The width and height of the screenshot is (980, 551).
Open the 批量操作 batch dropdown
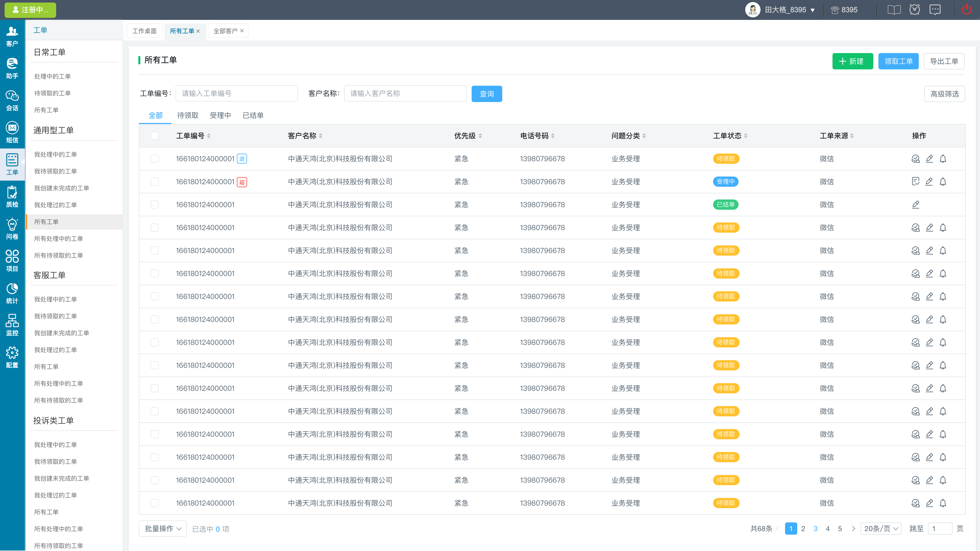coord(163,529)
